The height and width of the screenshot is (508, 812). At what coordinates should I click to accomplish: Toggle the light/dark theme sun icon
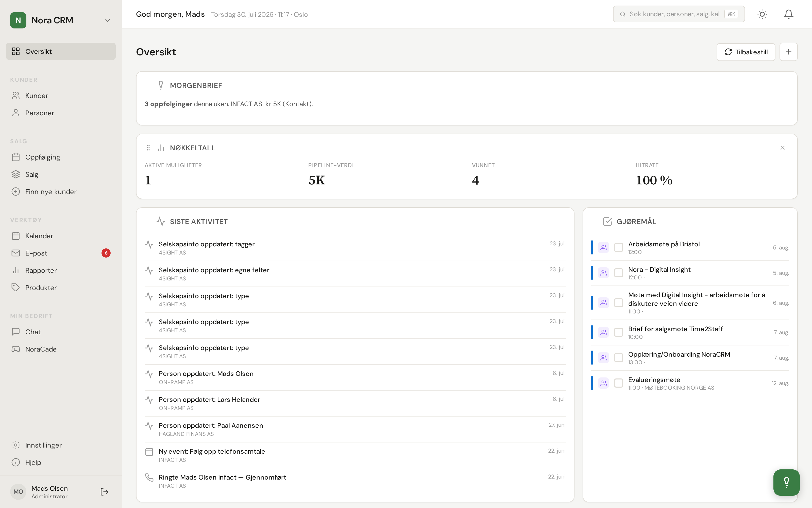(762, 14)
